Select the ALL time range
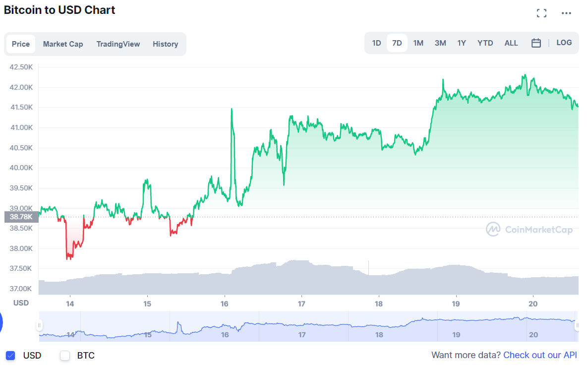The image size is (588, 368). pos(511,43)
